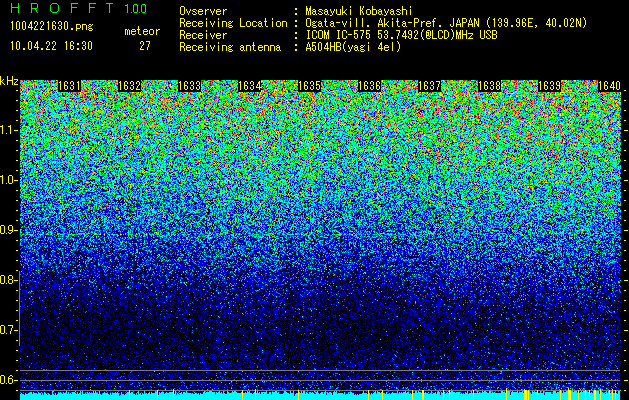The width and height of the screenshot is (629, 400).
Task: Click the Receiving antenna label
Action: (230, 47)
